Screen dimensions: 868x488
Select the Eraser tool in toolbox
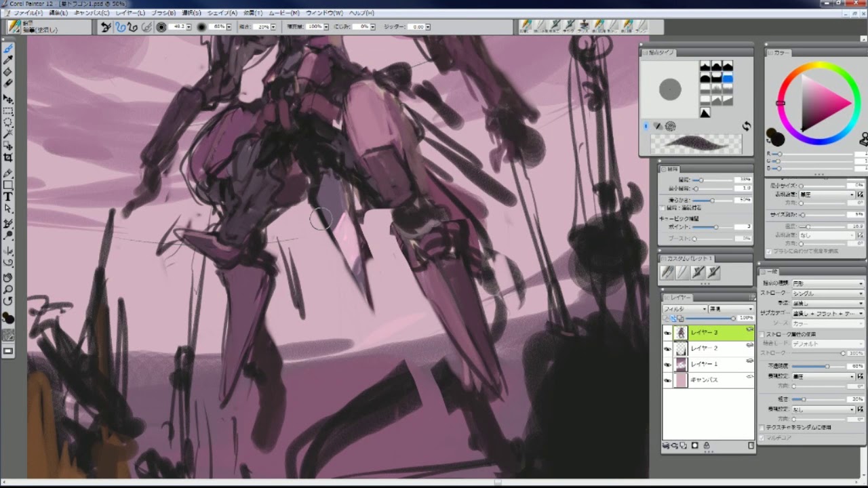tap(8, 83)
